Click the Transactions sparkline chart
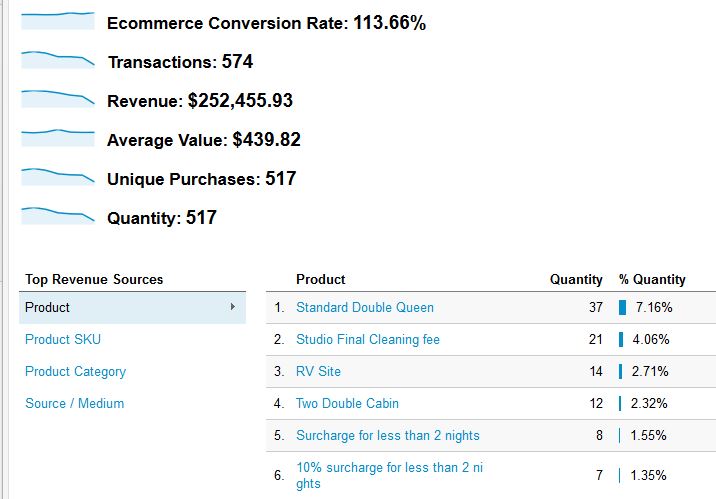 click(57, 60)
